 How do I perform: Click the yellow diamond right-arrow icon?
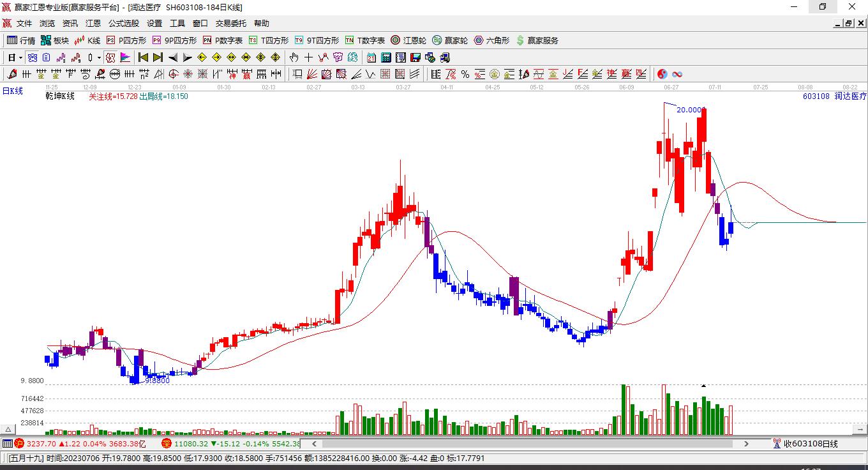216,57
